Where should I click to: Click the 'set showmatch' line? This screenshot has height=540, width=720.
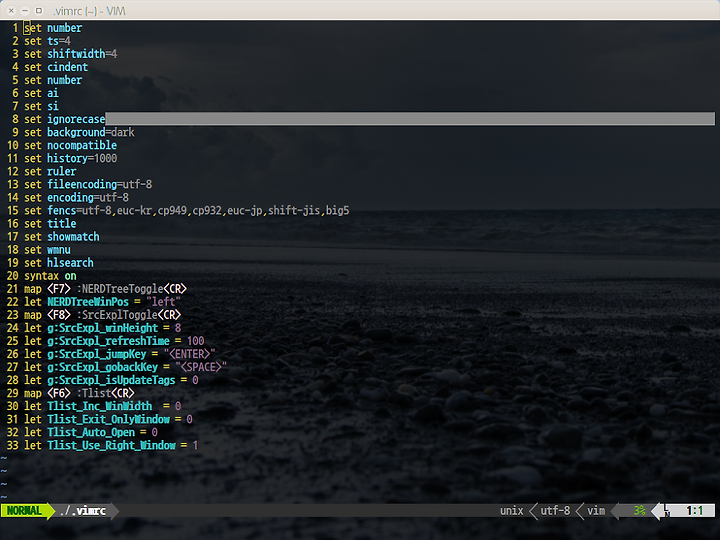pyautogui.click(x=62, y=237)
